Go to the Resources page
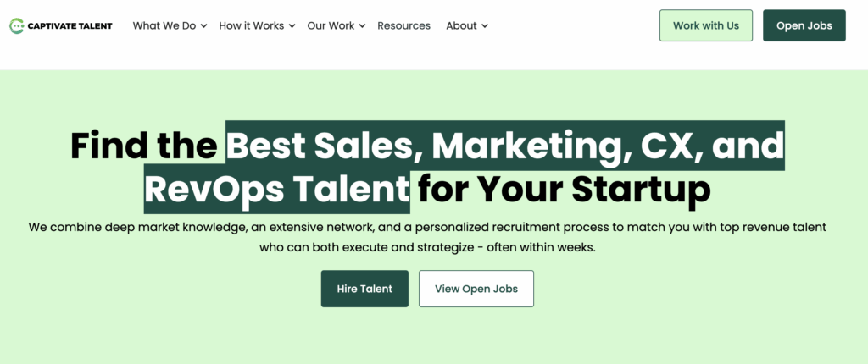The width and height of the screenshot is (868, 364). [403, 25]
